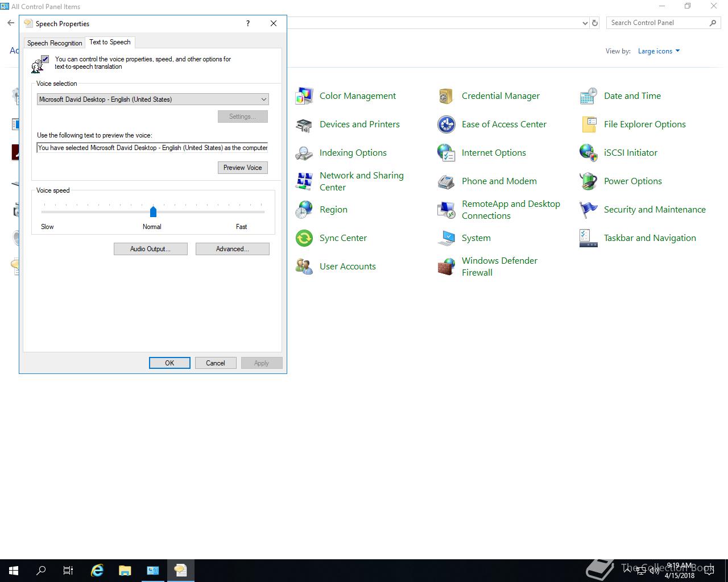Click the Slow end of speed slider

point(44,211)
